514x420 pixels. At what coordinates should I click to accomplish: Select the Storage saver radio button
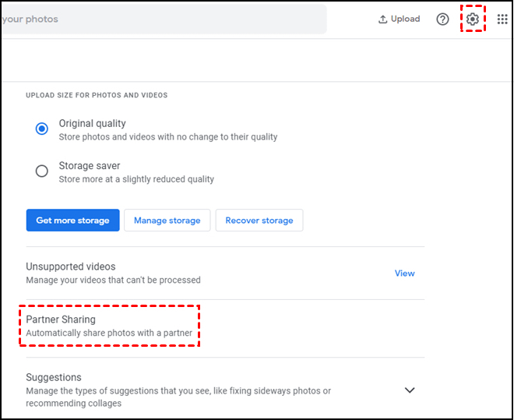pos(42,171)
